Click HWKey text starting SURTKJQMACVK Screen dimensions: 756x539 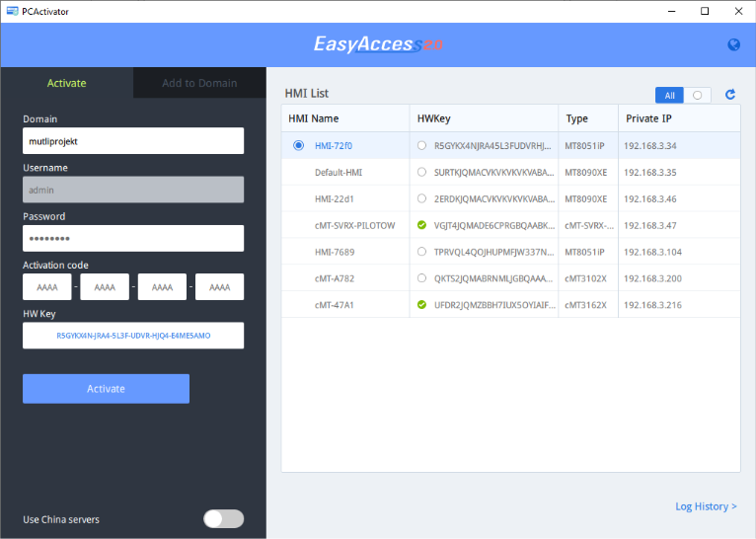coord(494,172)
